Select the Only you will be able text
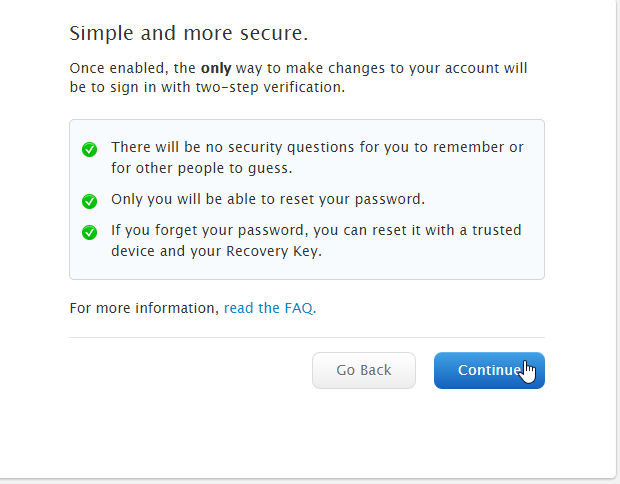This screenshot has width=620, height=484. 268,199
